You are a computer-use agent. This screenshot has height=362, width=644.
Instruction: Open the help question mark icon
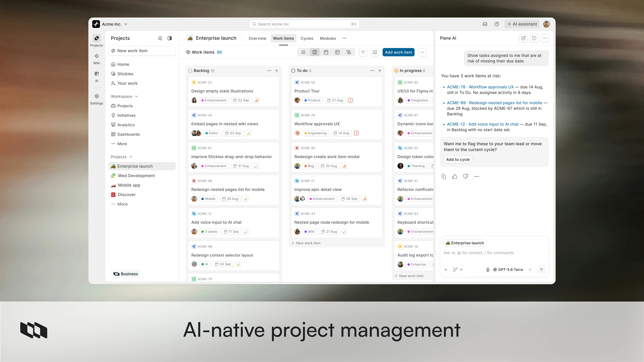(497, 24)
